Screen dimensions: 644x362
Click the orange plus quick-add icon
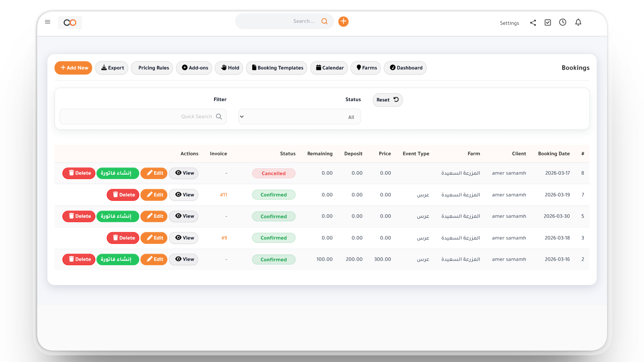pyautogui.click(x=343, y=21)
